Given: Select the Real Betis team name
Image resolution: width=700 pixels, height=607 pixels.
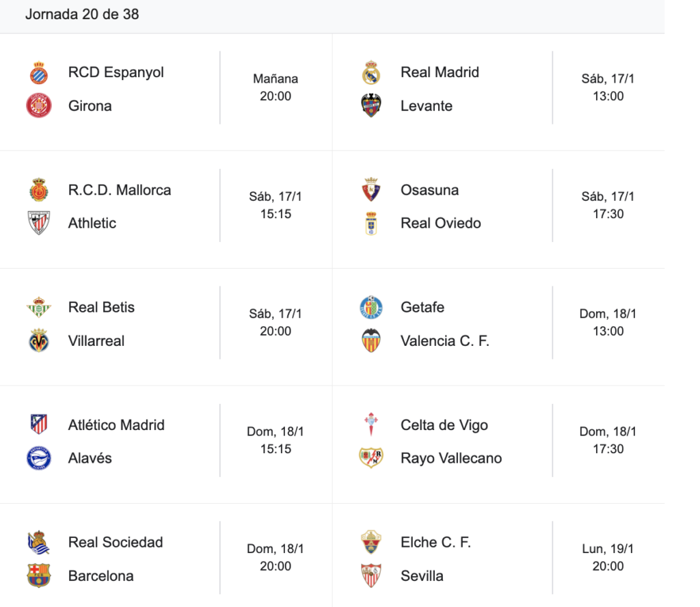Looking at the screenshot, I should (101, 307).
